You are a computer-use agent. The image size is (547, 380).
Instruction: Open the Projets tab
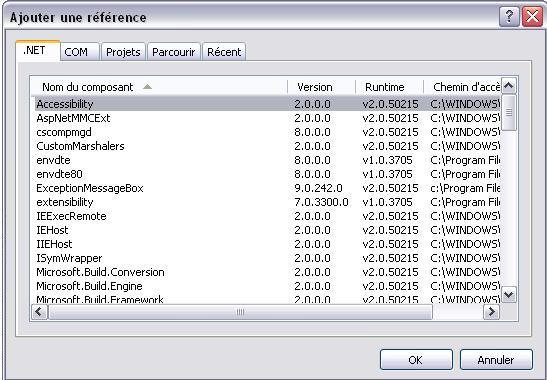(123, 52)
